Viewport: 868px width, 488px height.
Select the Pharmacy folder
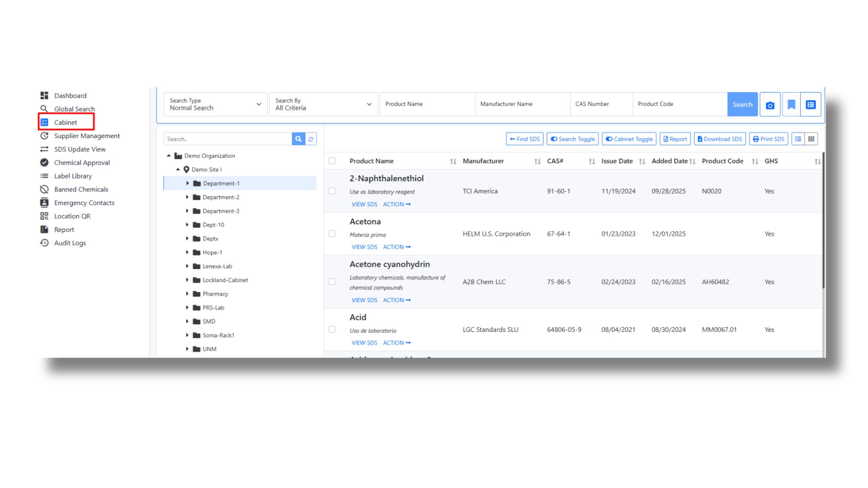(x=211, y=294)
